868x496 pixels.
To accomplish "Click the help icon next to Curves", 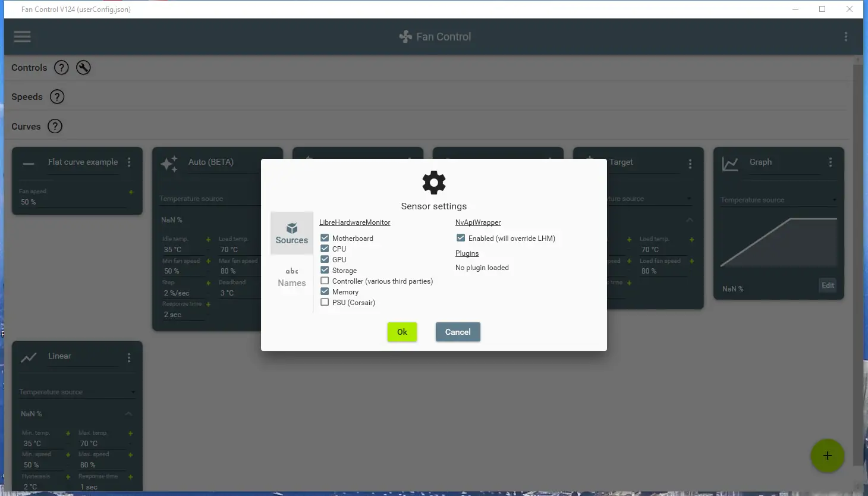I will [55, 126].
